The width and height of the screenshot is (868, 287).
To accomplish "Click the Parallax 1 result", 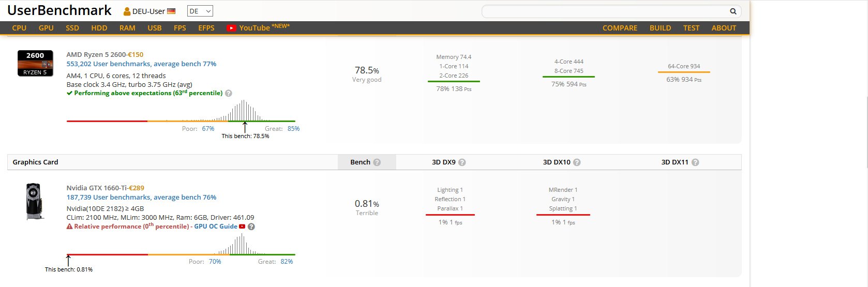I will [x=450, y=208].
